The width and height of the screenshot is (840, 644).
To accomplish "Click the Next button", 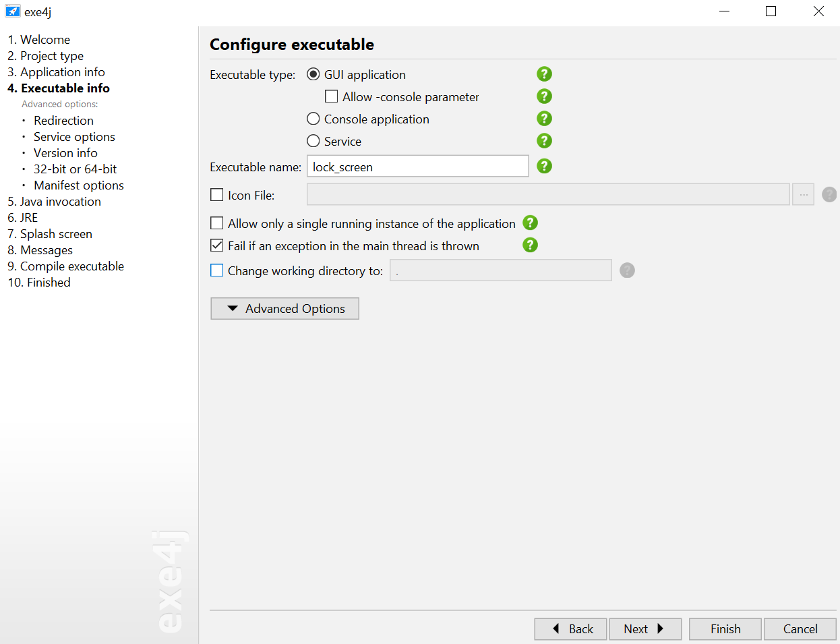I will (645, 629).
